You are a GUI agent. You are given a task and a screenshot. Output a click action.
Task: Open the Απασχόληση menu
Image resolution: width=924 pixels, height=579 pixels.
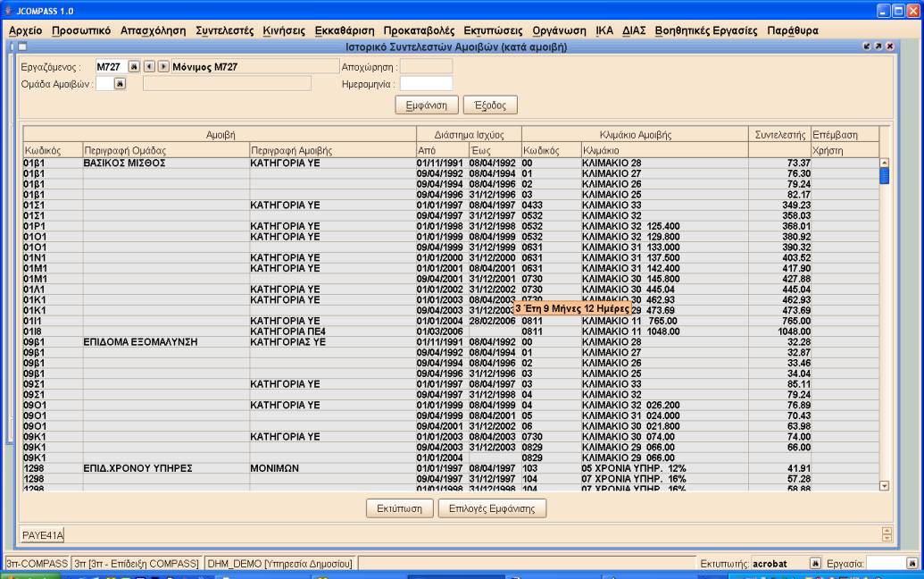(x=154, y=30)
